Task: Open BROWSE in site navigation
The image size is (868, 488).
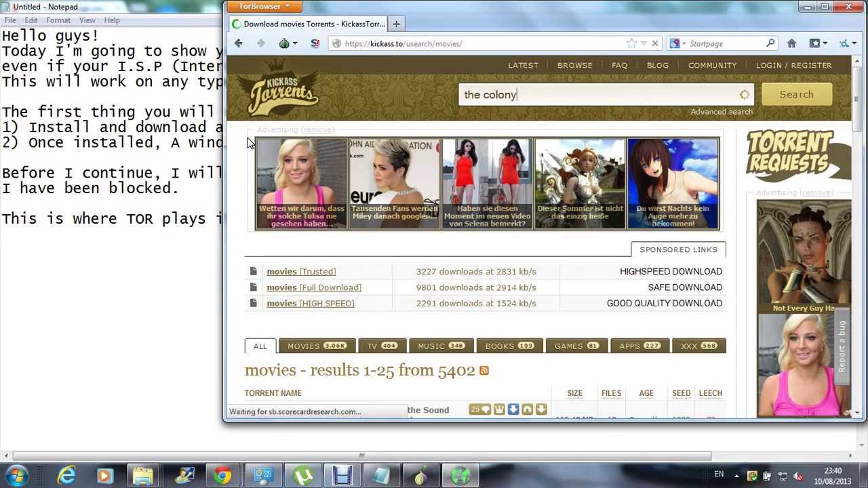Action: pyautogui.click(x=574, y=65)
